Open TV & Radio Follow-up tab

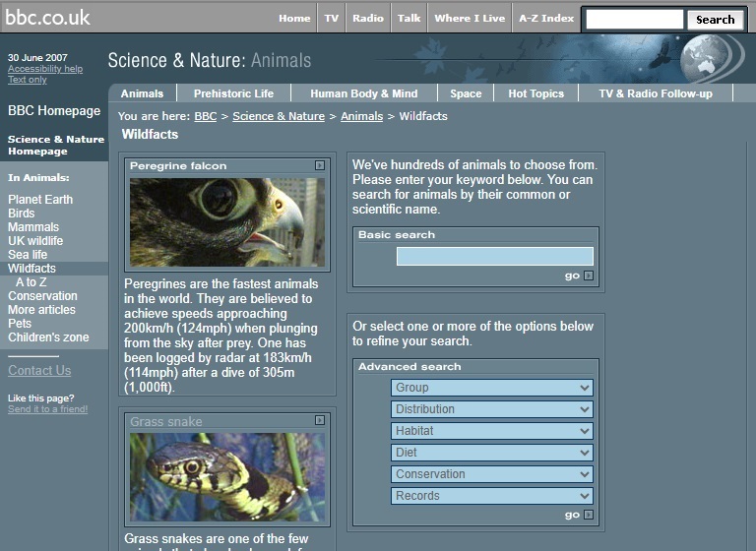[656, 93]
